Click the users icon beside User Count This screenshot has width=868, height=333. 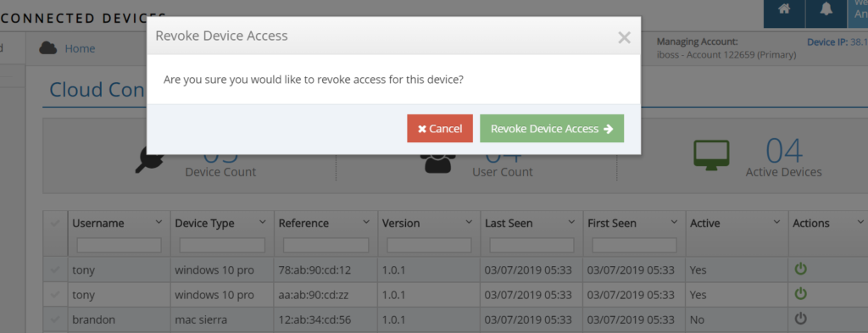438,164
